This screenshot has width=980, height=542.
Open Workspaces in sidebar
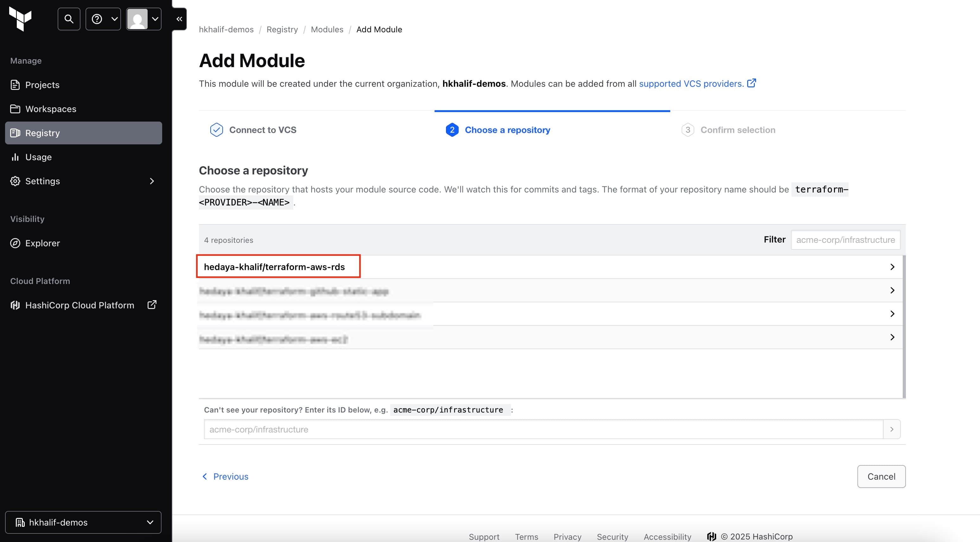coord(51,109)
